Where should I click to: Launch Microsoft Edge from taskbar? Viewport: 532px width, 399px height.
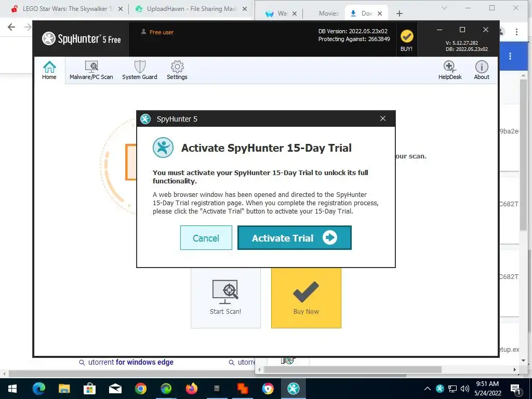pos(38,389)
